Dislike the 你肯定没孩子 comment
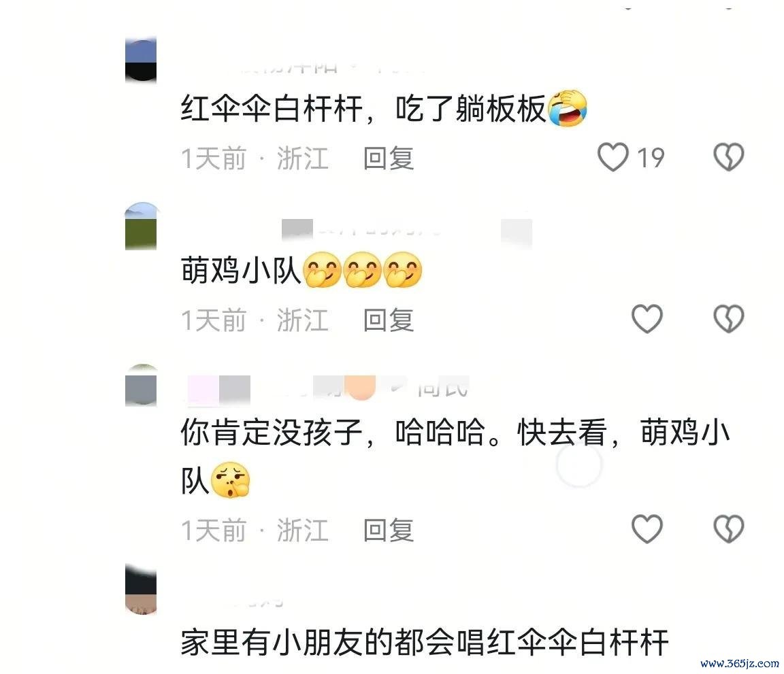784x674 pixels. coord(728,529)
